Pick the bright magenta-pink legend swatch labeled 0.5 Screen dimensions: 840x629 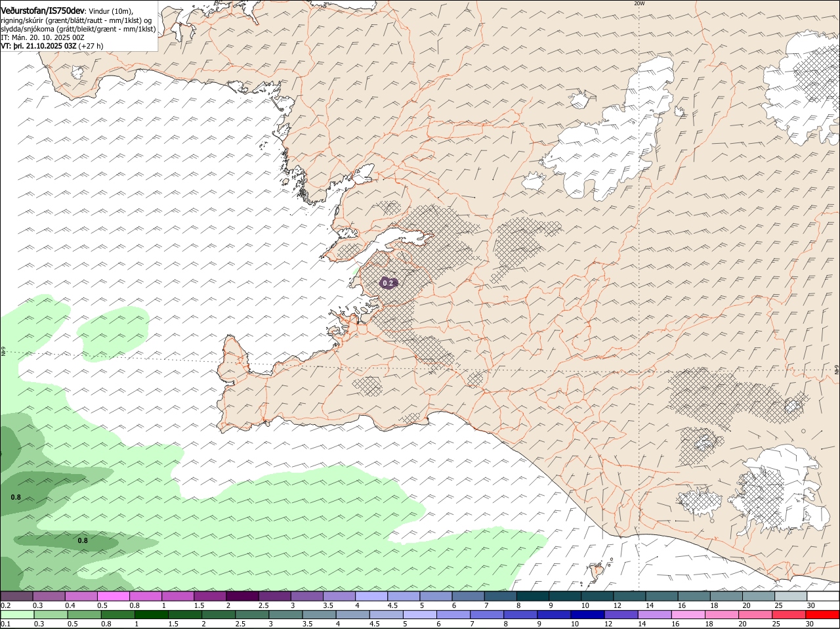coord(114,596)
